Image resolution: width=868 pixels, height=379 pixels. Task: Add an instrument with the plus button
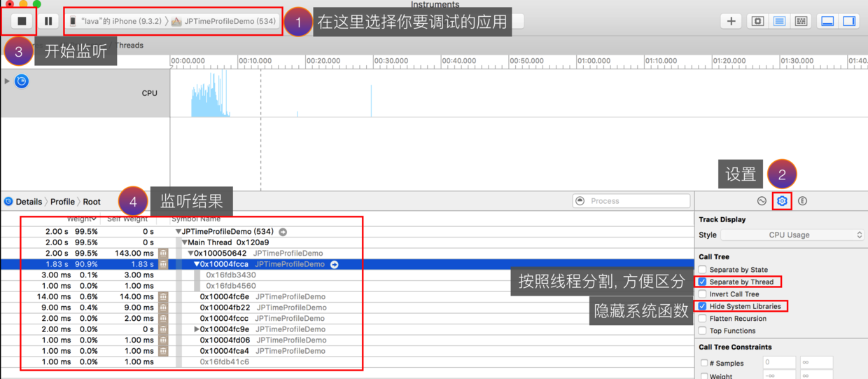tap(731, 21)
